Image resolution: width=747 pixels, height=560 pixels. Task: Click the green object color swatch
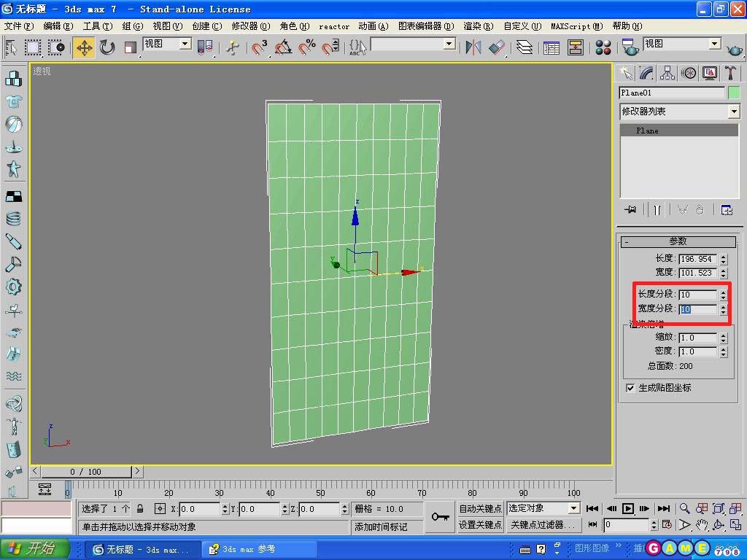[734, 93]
